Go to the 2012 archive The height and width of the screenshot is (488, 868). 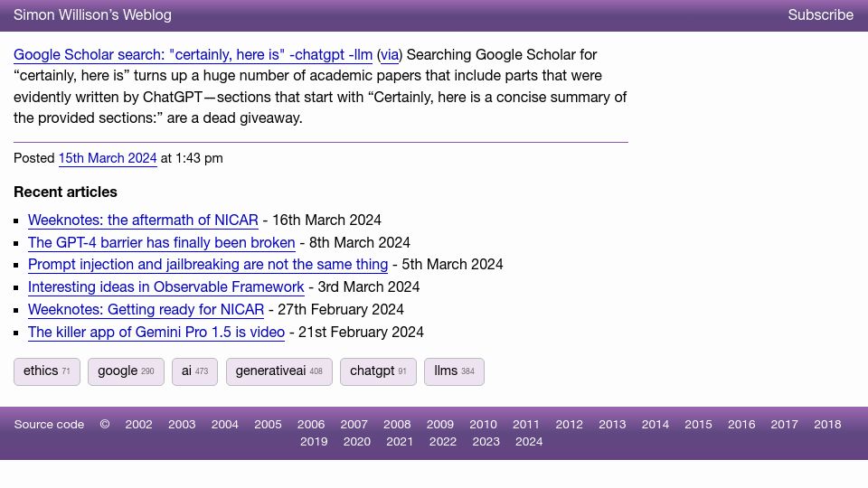(569, 425)
